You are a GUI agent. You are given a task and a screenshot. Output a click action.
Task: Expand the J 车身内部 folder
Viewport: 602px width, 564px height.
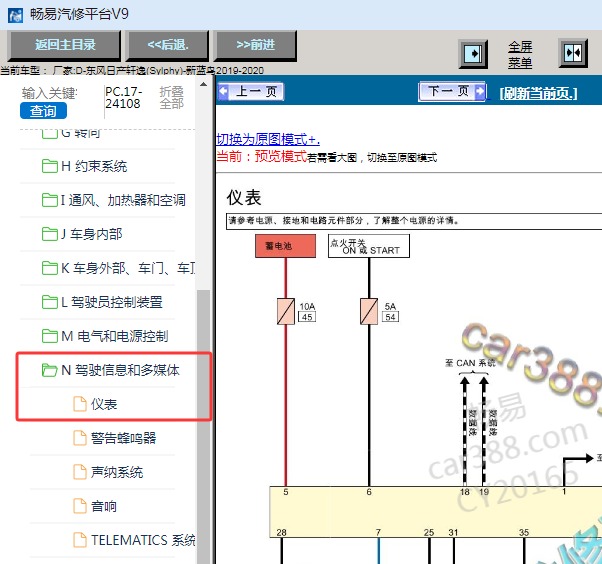(92, 234)
